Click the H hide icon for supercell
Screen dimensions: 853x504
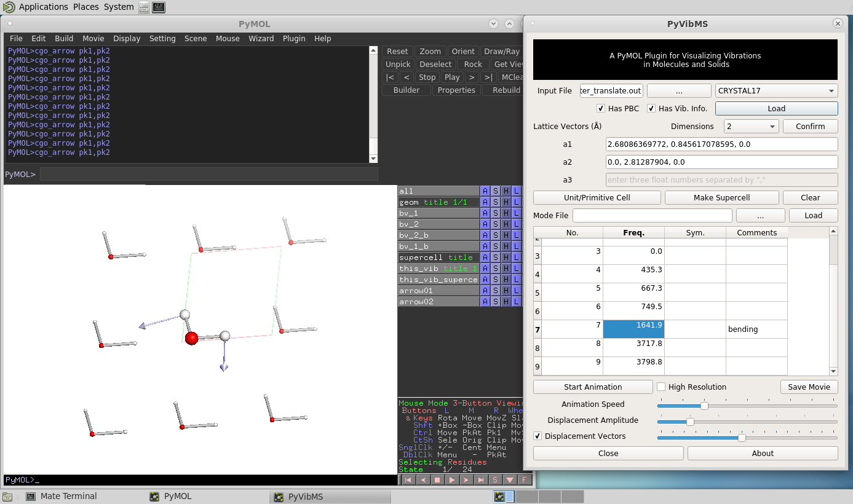[506, 258]
